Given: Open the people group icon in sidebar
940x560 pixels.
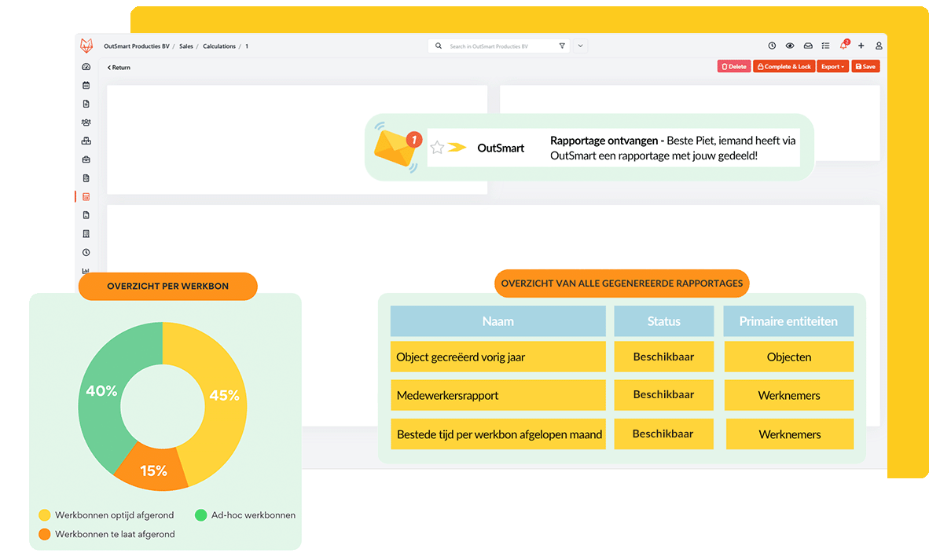Looking at the screenshot, I should [x=86, y=123].
